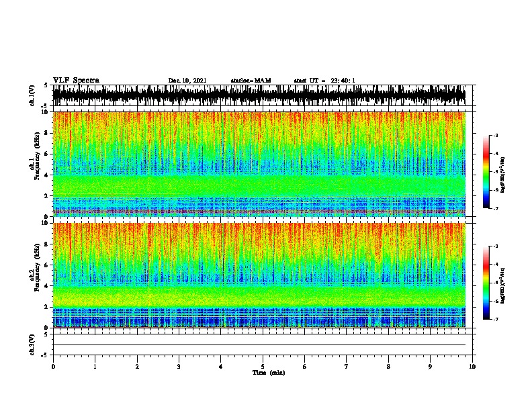Select the "Dec. 10, 2021" date label
The width and height of the screenshot is (532, 411).
[x=187, y=81]
